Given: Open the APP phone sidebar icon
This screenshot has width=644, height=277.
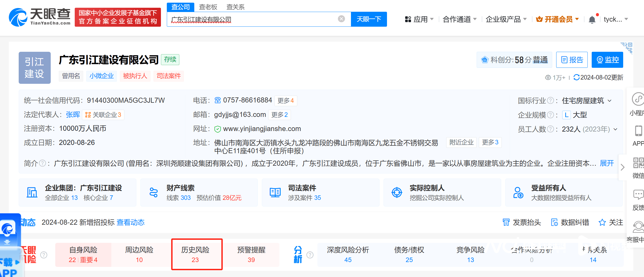Looking at the screenshot, I should [x=638, y=131].
